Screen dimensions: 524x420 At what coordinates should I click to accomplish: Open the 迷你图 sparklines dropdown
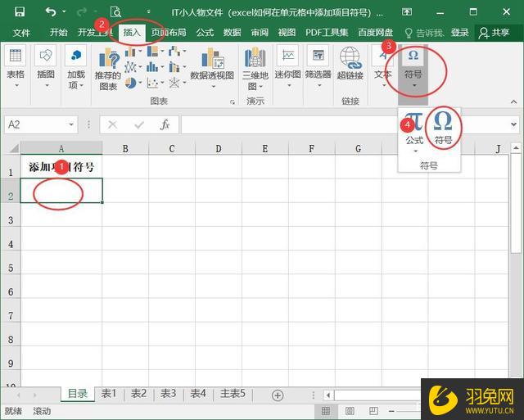click(x=287, y=68)
